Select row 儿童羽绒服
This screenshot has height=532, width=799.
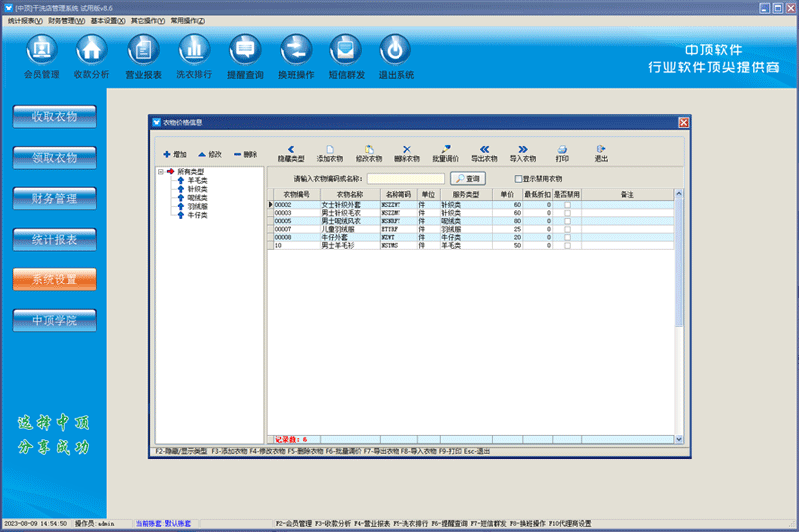coord(470,229)
